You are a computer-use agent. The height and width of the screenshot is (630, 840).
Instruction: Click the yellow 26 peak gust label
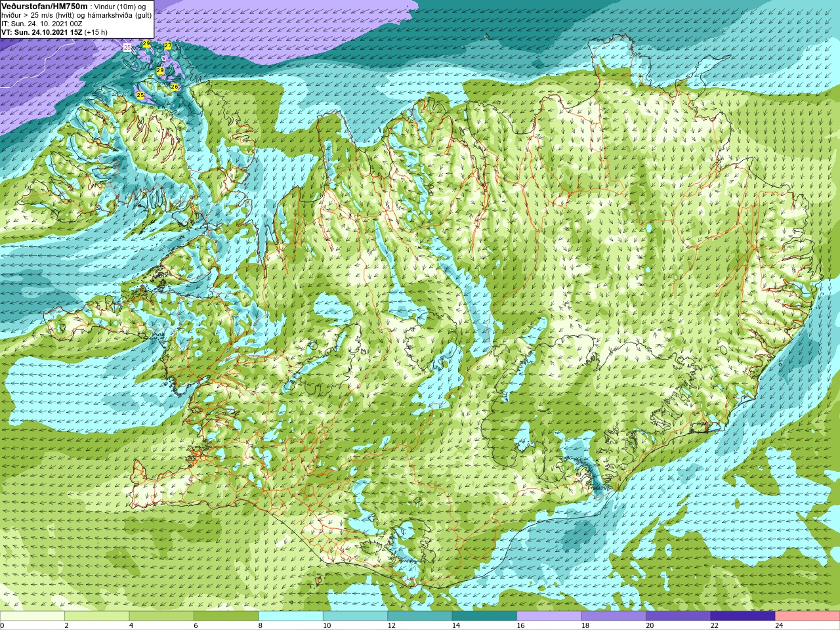175,86
